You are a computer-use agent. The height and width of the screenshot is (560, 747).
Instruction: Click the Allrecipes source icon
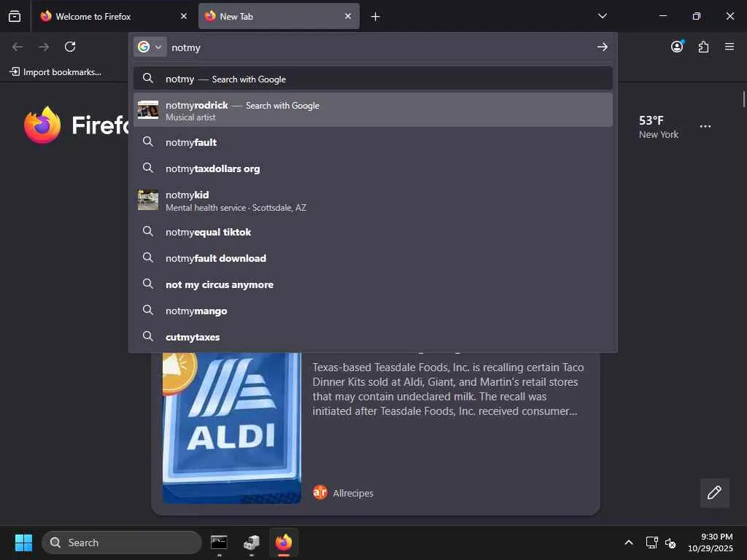click(320, 492)
